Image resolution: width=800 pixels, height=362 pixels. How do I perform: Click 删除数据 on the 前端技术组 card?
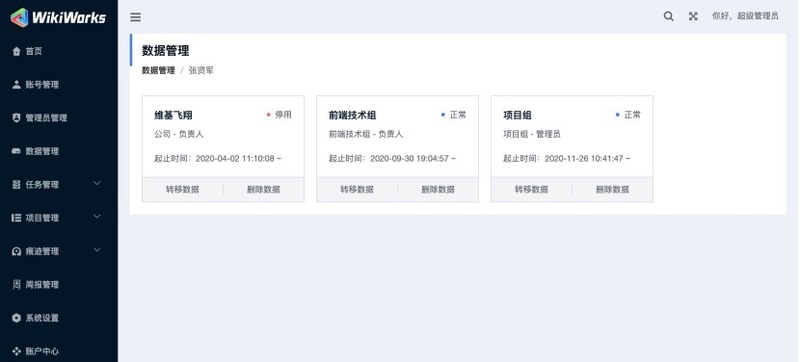438,190
